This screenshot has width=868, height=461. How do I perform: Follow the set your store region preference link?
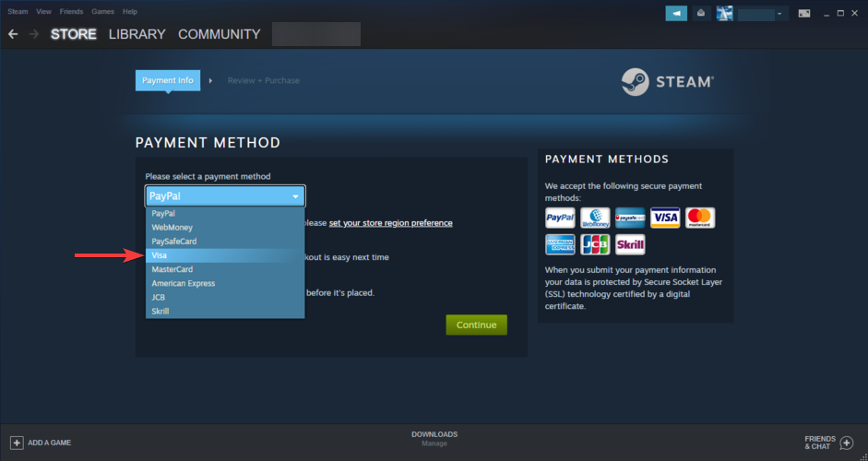pyautogui.click(x=391, y=223)
